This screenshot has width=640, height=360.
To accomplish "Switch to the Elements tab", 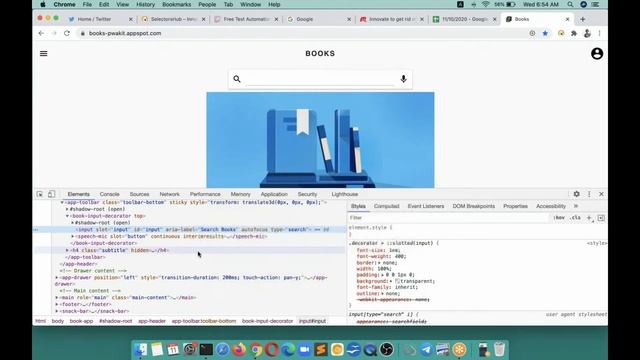I will [x=78, y=194].
